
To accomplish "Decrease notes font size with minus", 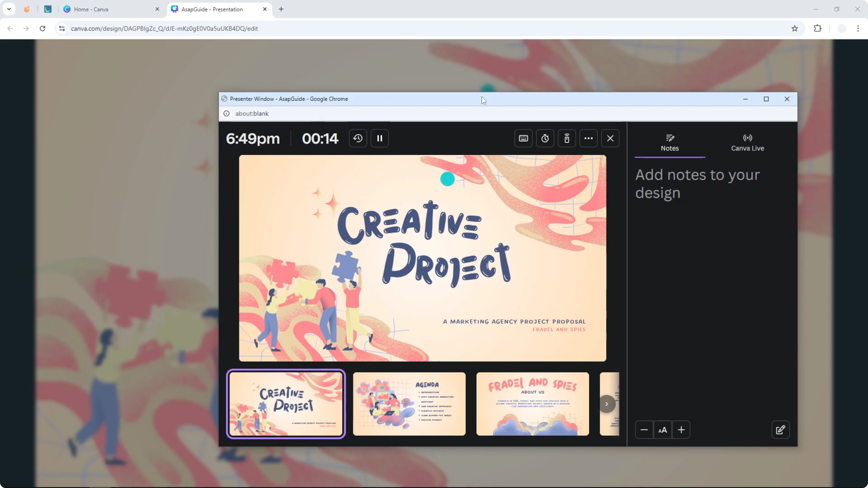I will [644, 430].
